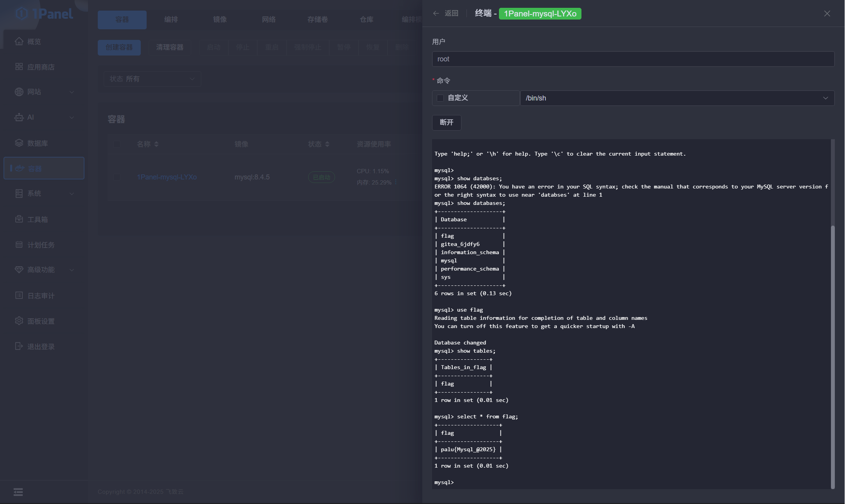Click the terminal vertical scrollbar thumb
This screenshot has height=504, width=845.
[832, 357]
